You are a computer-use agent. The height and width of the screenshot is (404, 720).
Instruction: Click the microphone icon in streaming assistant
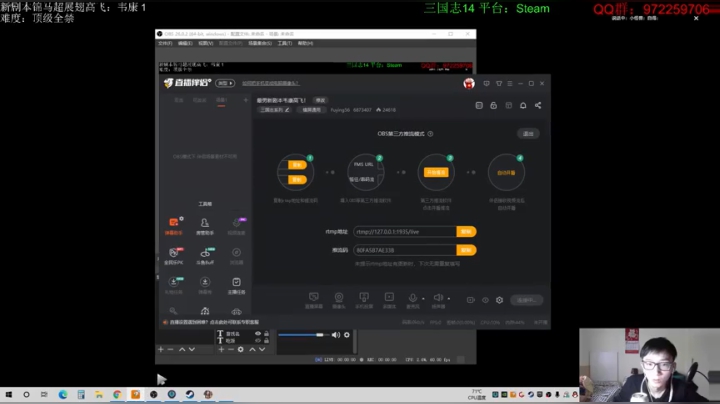pyautogui.click(x=412, y=298)
